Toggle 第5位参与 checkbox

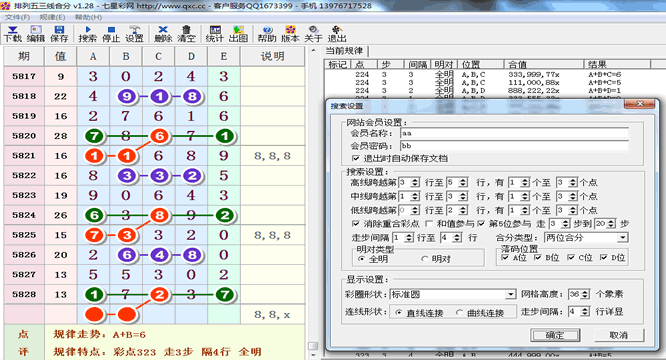[x=481, y=224]
